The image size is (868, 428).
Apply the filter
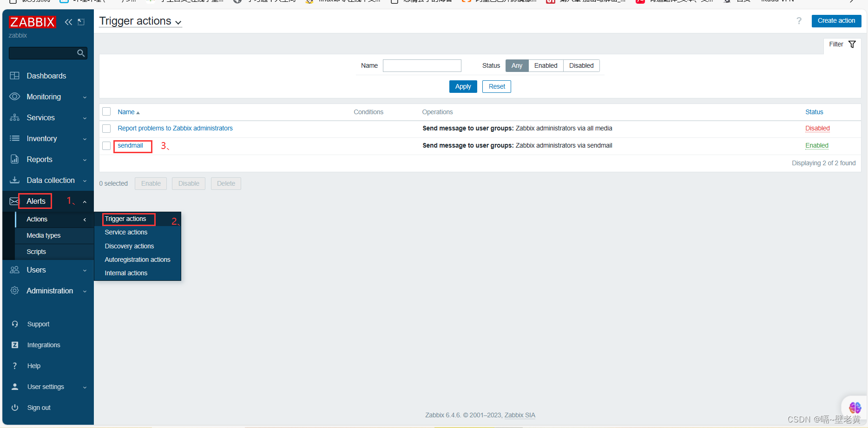[x=463, y=86]
